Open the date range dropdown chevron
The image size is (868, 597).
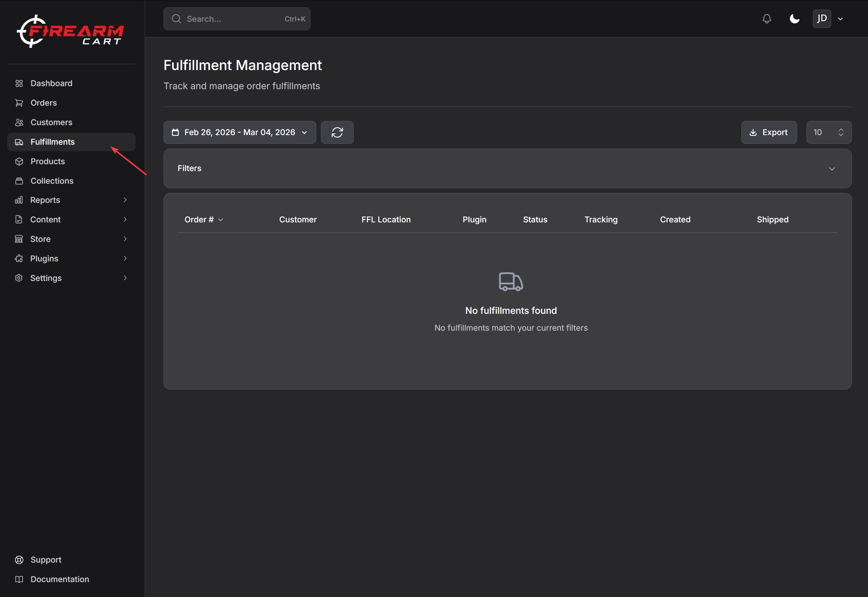[x=305, y=132]
